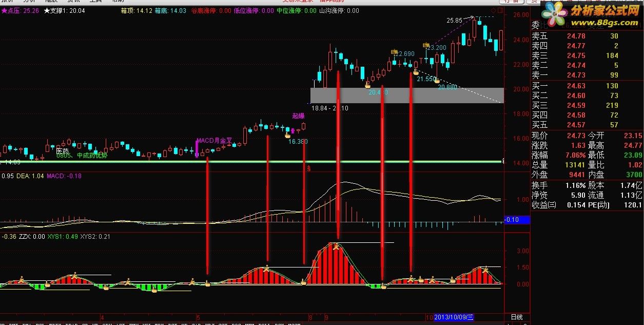Click the 起爆 signal label
Screen dimensions: 644x325
pos(298,116)
